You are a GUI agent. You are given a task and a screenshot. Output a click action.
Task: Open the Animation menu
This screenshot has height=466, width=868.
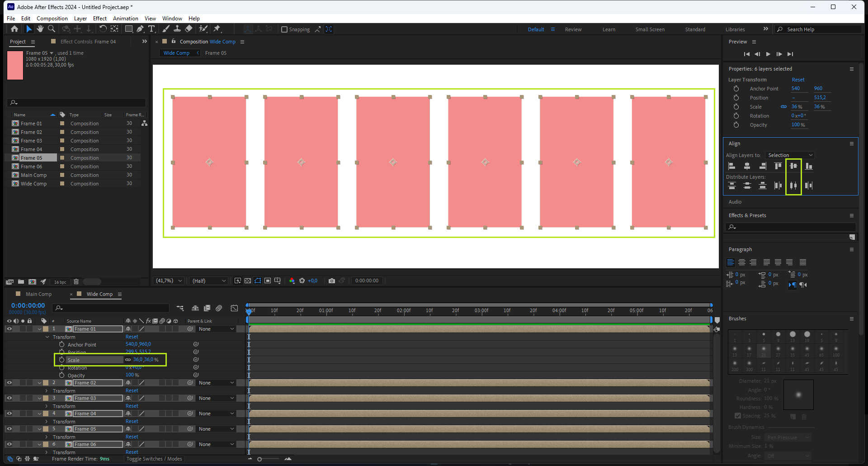pos(125,19)
